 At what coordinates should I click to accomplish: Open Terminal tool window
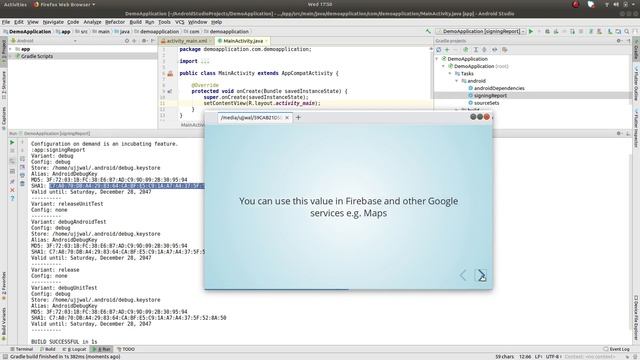[21, 349]
